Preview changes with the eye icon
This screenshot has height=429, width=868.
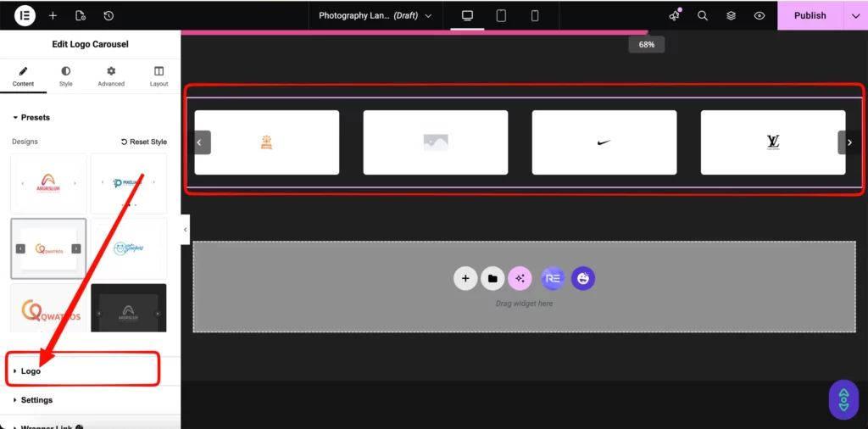point(759,15)
